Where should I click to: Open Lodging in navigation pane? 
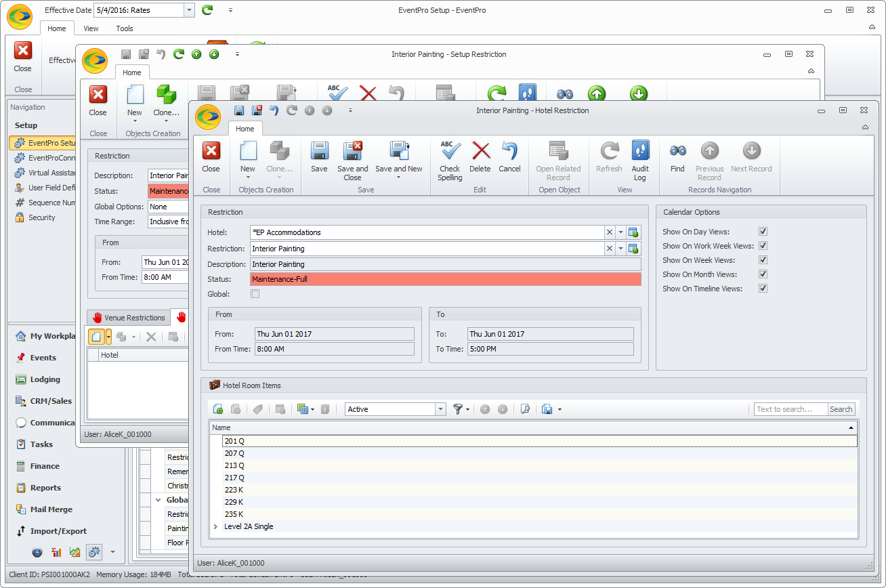(x=45, y=379)
